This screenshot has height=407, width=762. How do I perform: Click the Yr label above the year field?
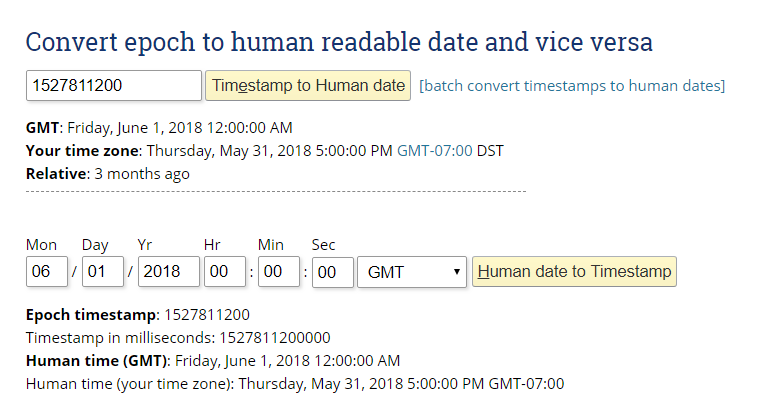[146, 245]
